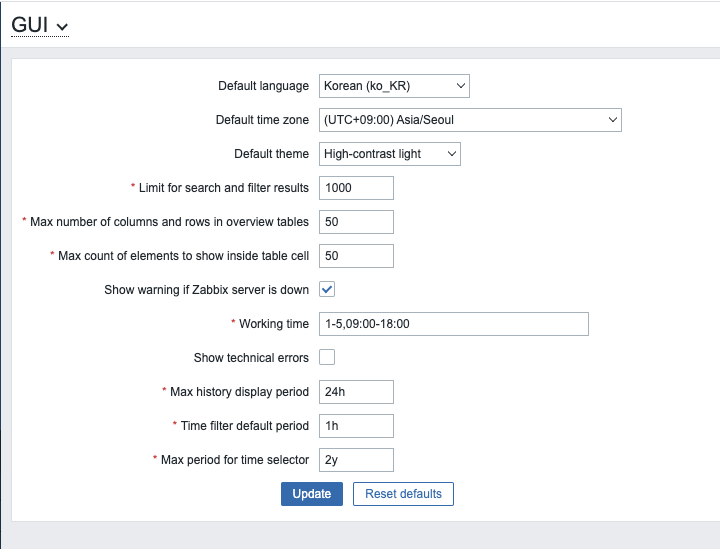720x549 pixels.
Task: Click the Working time label
Action: coord(274,324)
